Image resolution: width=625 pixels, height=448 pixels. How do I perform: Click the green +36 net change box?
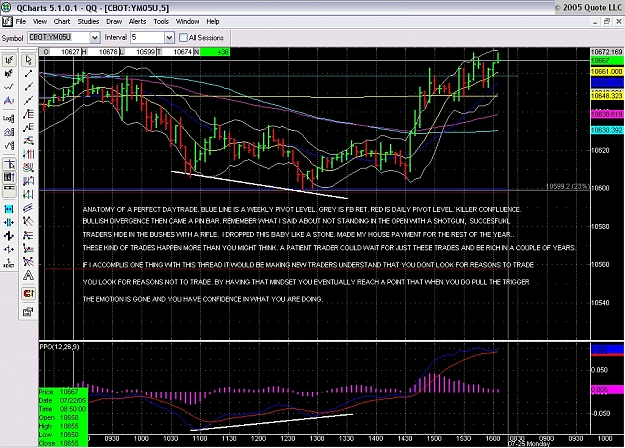tap(215, 52)
